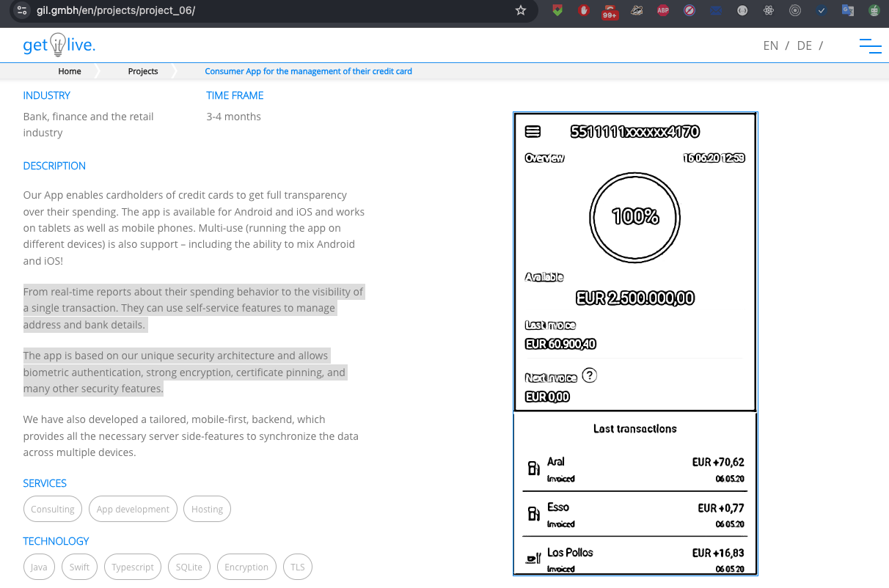Click the question mark next to Next invoice

point(589,375)
